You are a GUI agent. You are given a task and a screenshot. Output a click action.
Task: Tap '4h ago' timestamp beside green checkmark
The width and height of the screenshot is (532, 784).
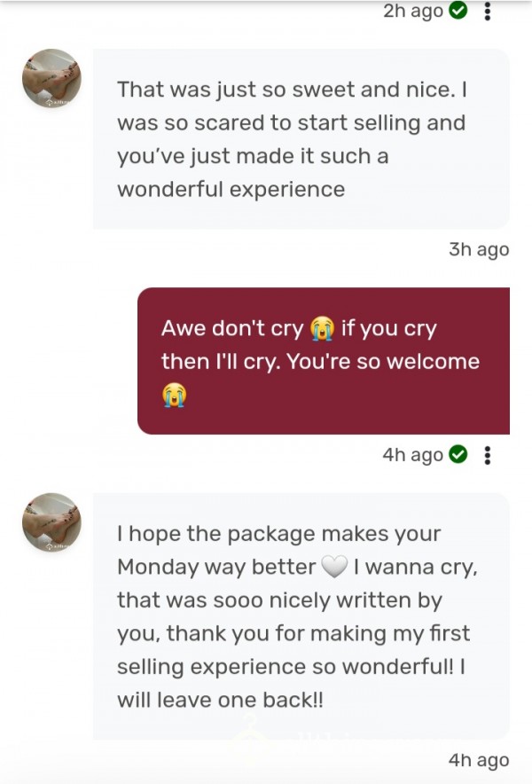click(x=412, y=455)
